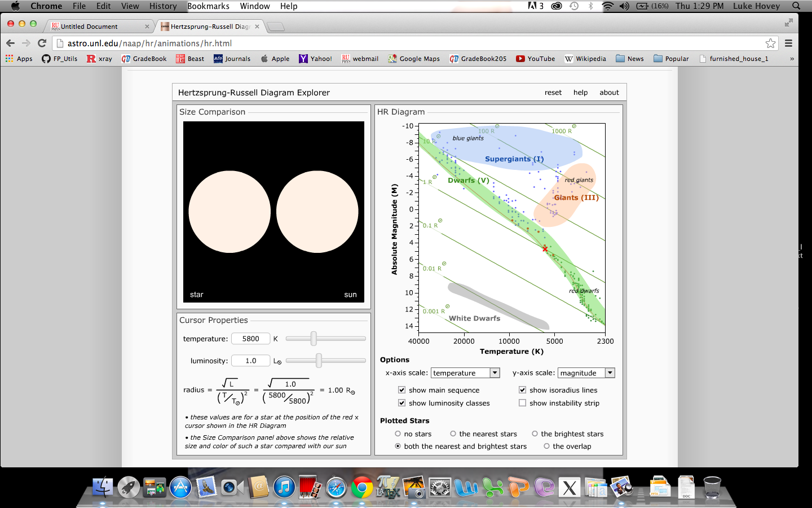Click the new tab button
This screenshot has height=508, width=812.
(x=275, y=27)
